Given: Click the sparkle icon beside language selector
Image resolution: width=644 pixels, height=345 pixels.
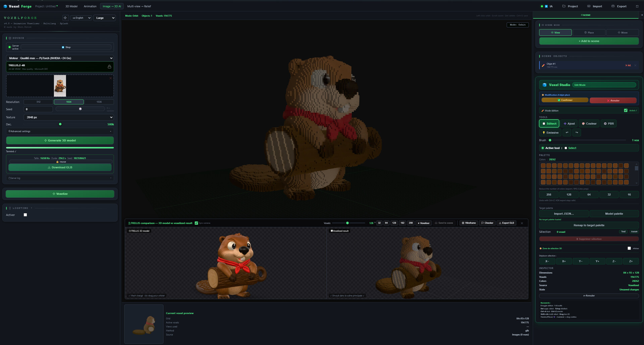Looking at the screenshot, I should click(x=65, y=18).
